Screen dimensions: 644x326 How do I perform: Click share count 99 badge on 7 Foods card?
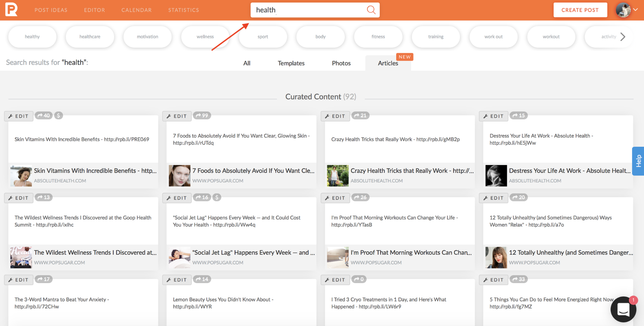click(202, 115)
